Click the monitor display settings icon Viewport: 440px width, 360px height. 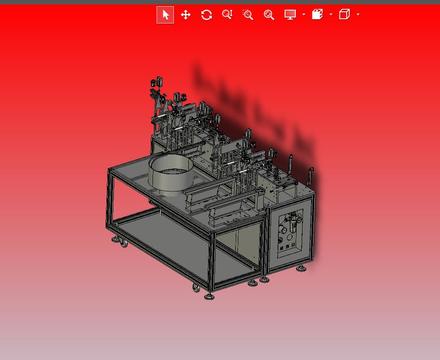[x=290, y=15]
